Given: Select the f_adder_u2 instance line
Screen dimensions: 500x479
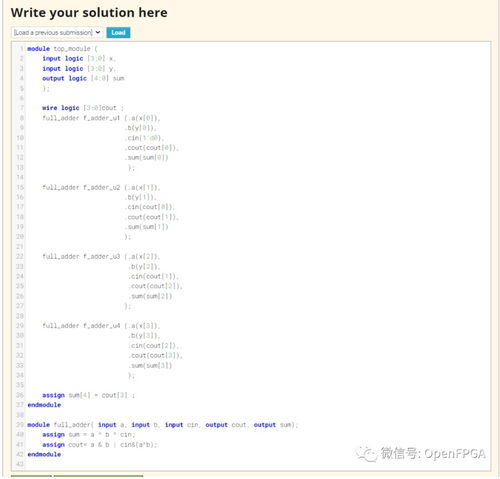Looking at the screenshot, I should pyautogui.click(x=101, y=187).
